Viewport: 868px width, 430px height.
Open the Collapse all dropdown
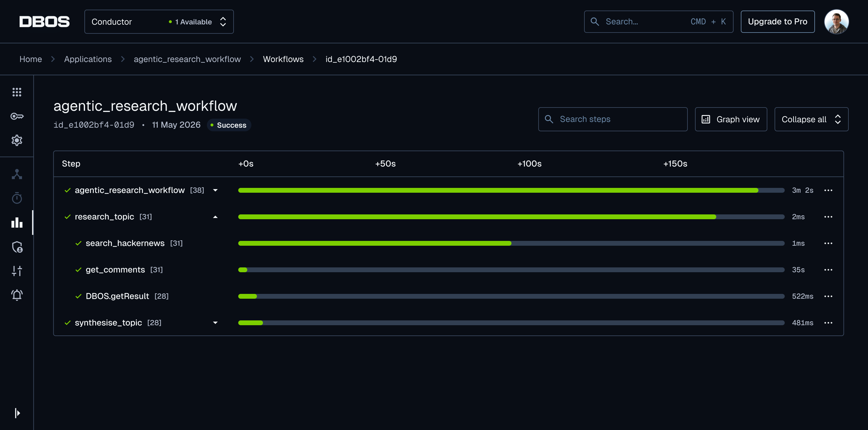pos(811,119)
